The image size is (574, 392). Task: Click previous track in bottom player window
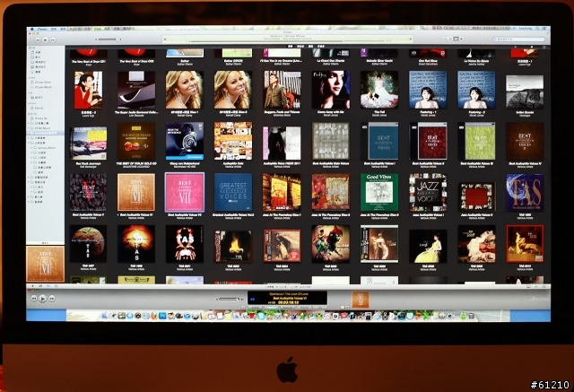(x=34, y=299)
